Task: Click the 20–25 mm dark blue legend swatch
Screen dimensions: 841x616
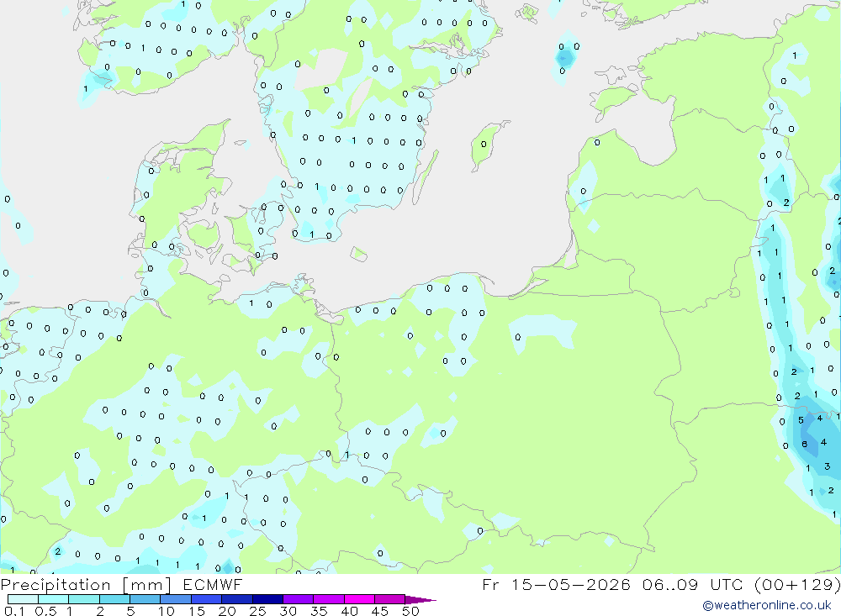Action: coord(236,599)
